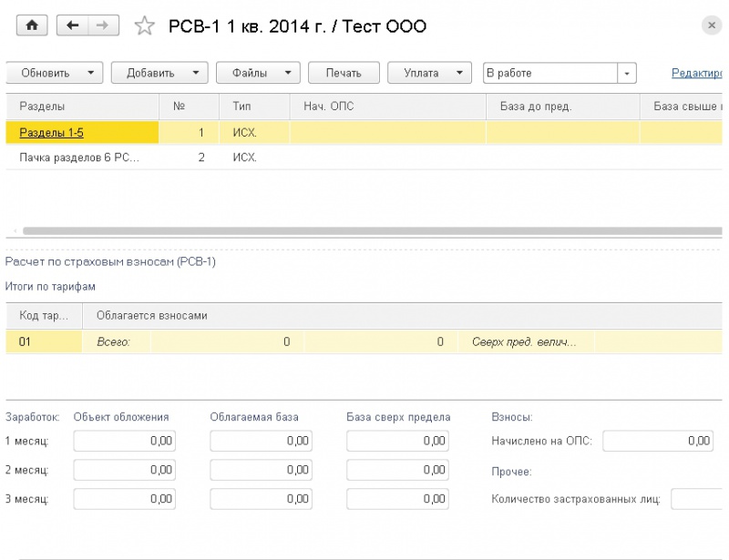Viewport: 729px width, 560px height.
Task: Click 3 месяц База сверх предела field
Action: point(398,499)
